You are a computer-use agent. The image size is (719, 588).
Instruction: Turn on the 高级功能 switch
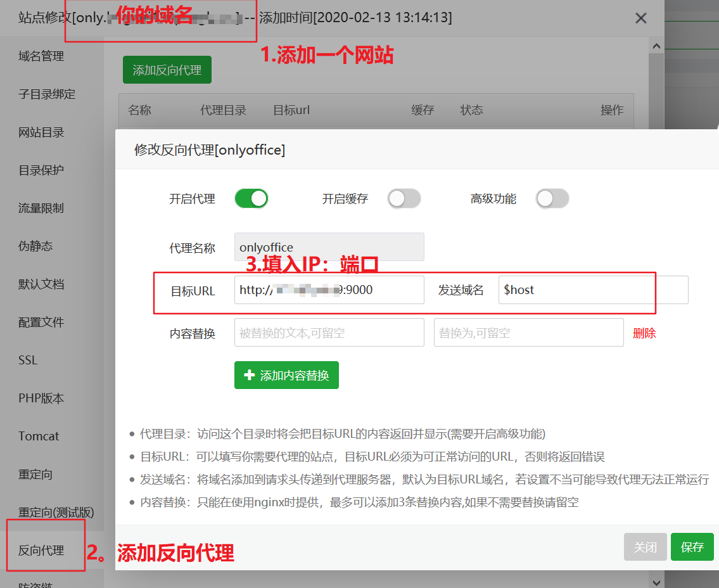click(x=552, y=199)
